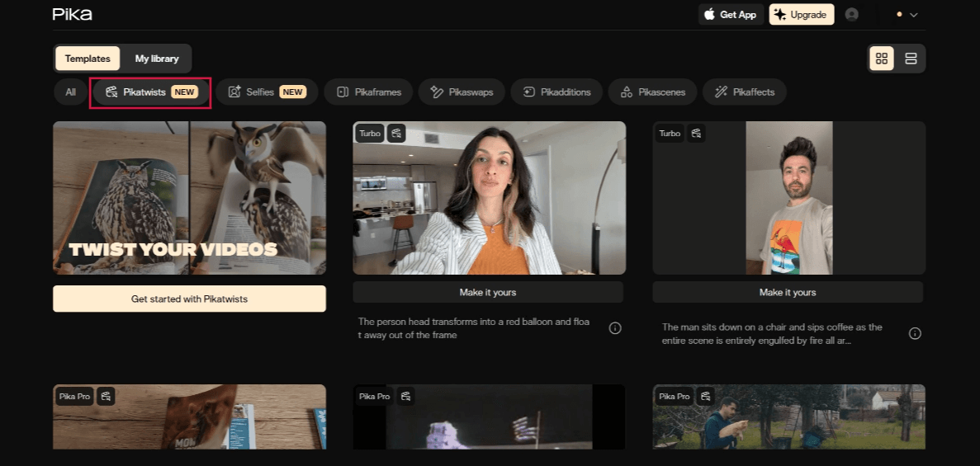Show Pikadditions templates
980x466 pixels.
click(556, 92)
